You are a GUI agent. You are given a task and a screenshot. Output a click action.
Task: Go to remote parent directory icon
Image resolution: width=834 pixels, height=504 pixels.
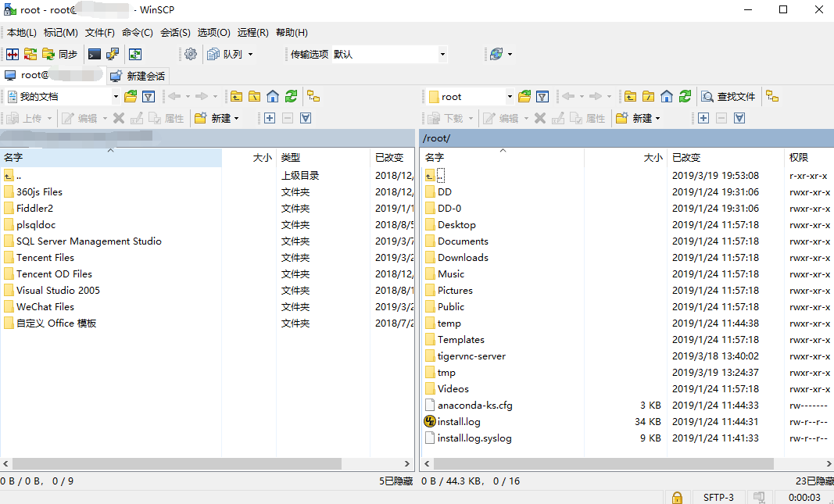click(630, 96)
